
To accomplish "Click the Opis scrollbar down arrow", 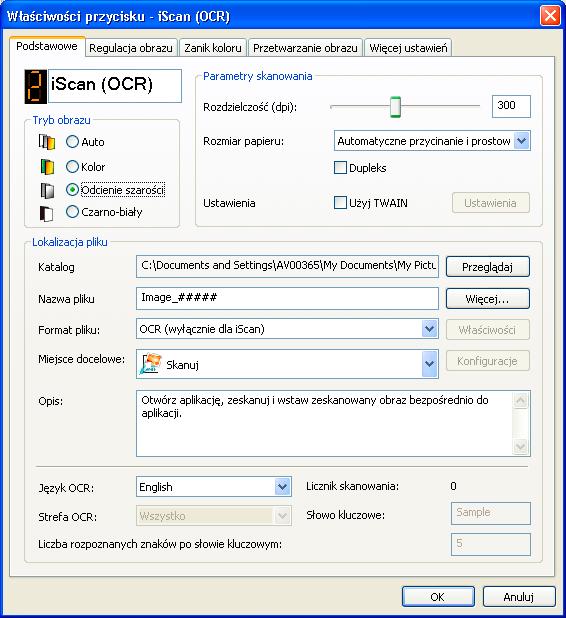I will click(521, 447).
